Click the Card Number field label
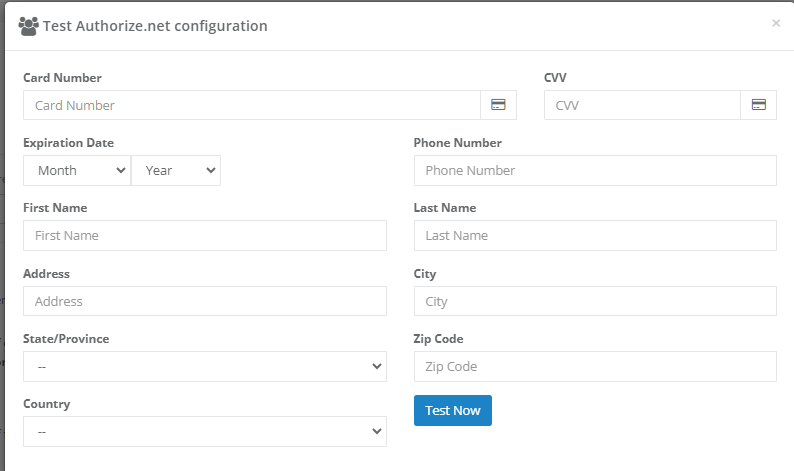Image resolution: width=794 pixels, height=471 pixels. point(62,78)
